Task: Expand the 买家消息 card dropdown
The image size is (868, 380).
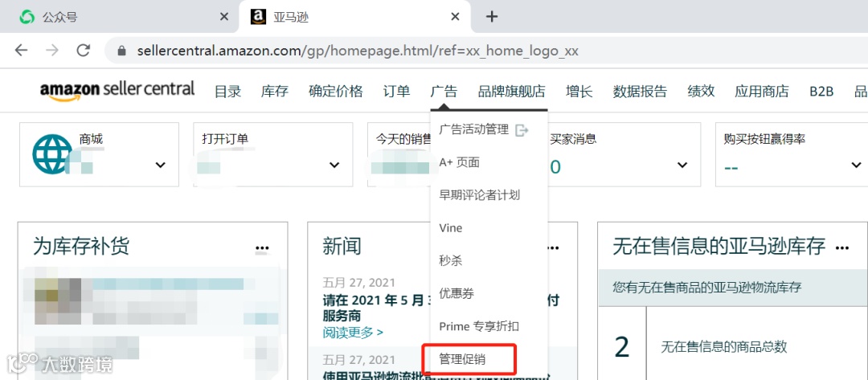Action: click(x=682, y=165)
